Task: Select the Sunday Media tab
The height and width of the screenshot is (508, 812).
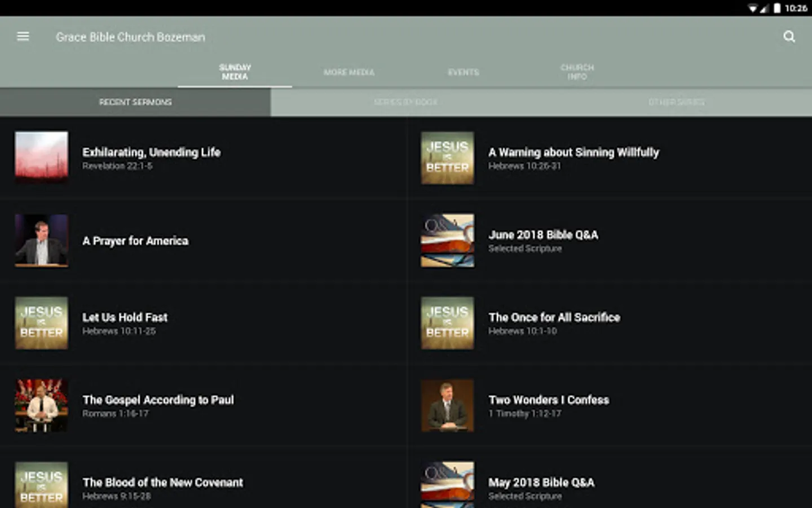Action: (235, 72)
